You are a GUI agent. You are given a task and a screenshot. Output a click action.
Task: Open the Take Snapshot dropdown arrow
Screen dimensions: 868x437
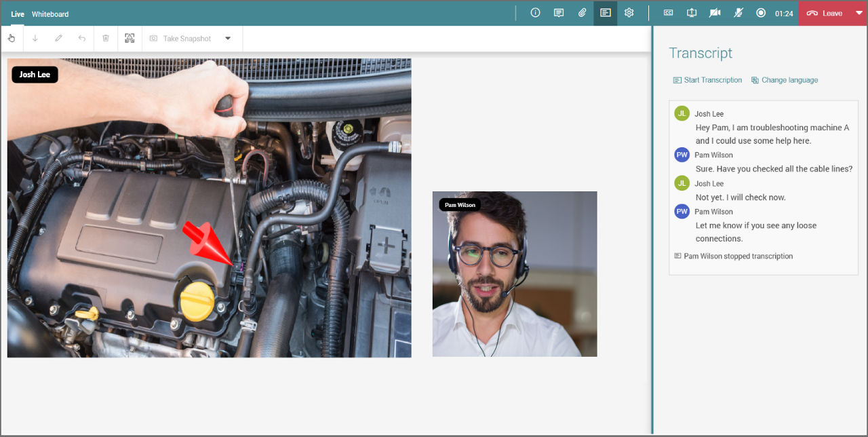pos(228,39)
